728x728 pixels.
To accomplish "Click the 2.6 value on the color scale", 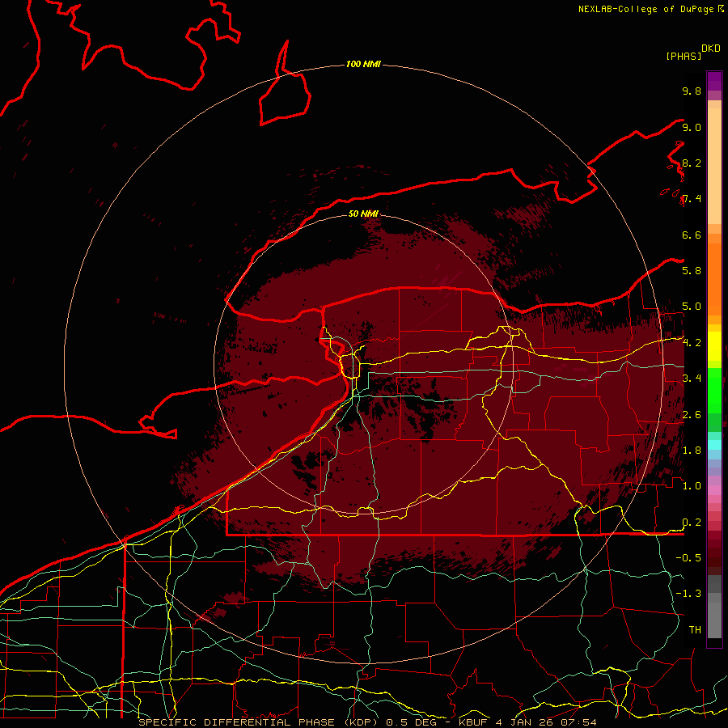I will [692, 414].
